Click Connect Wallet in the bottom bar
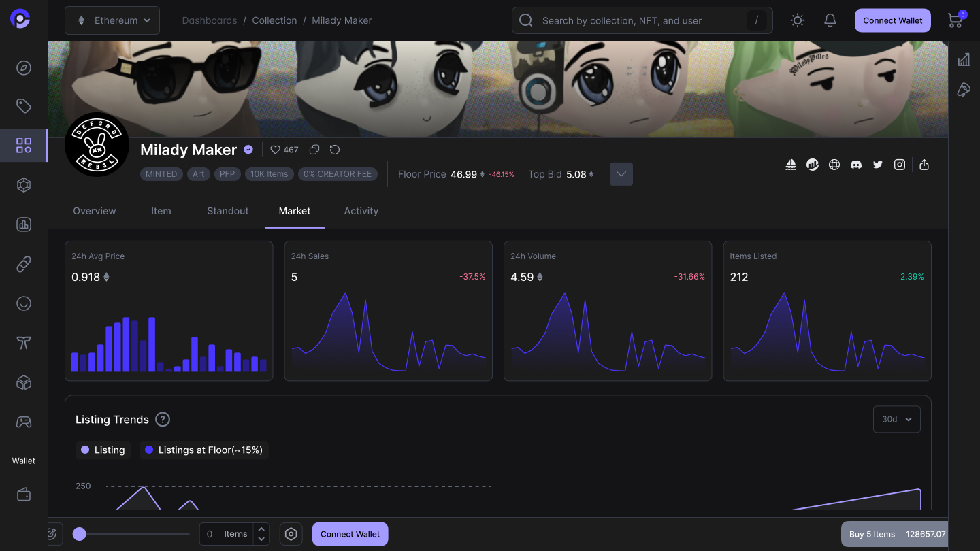 pyautogui.click(x=350, y=534)
